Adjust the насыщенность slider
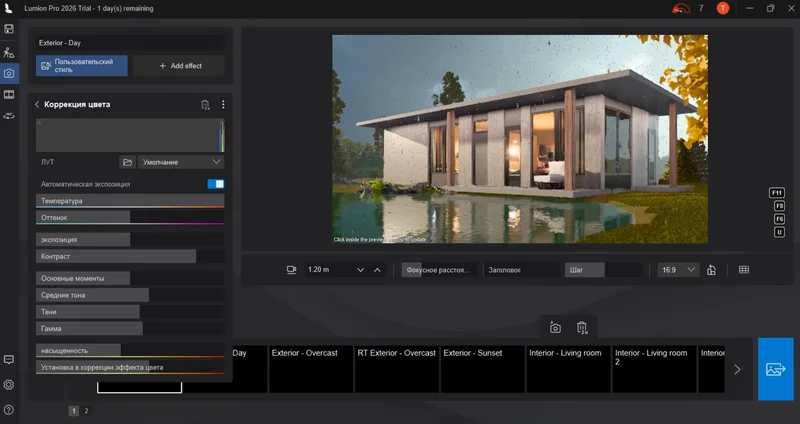This screenshot has width=800, height=424. [130, 351]
